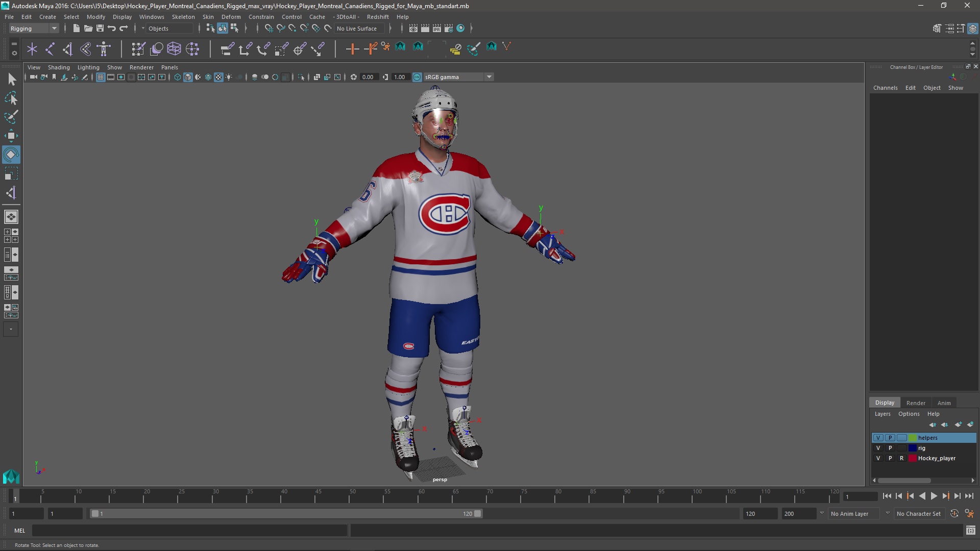The width and height of the screenshot is (980, 551).
Task: Click the Set Key orange cross icon
Action: [x=352, y=49]
